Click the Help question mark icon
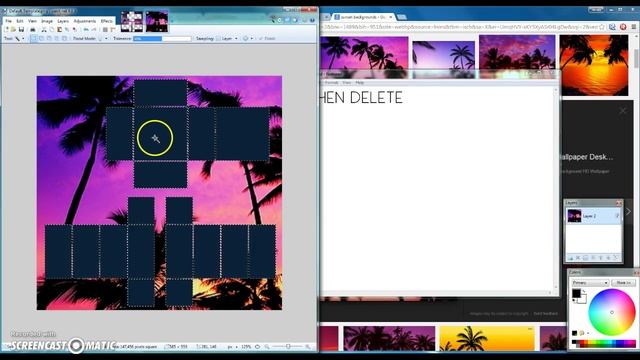The height and width of the screenshot is (360, 640). tap(312, 20)
